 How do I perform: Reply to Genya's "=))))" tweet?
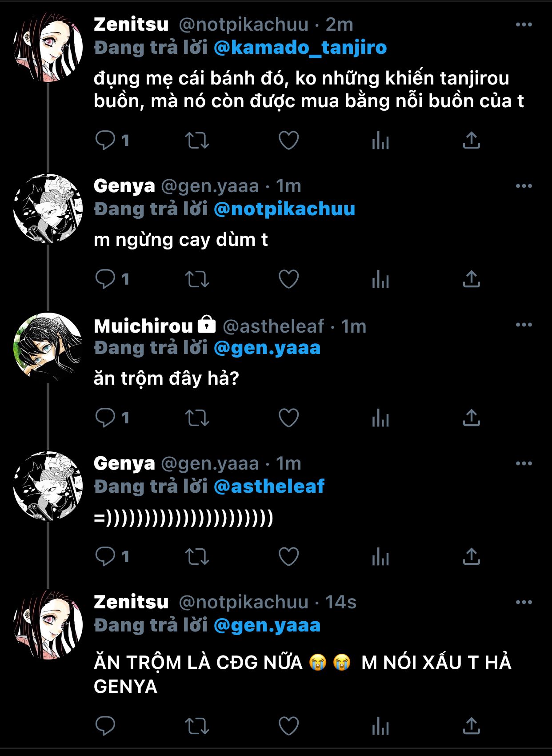pos(105,557)
